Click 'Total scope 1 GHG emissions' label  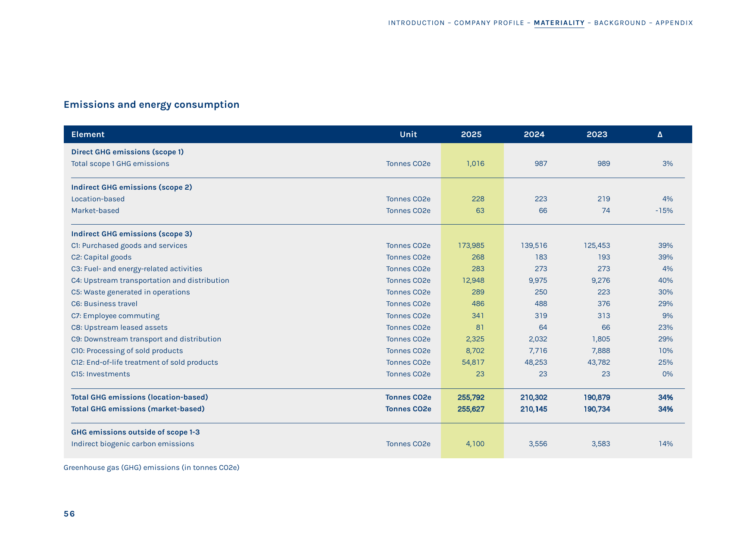click(x=120, y=164)
